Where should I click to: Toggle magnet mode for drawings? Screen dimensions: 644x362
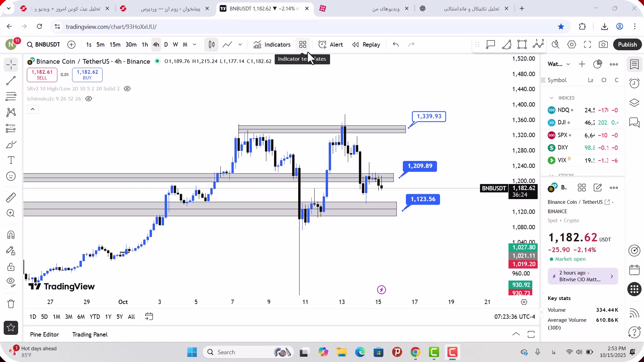(x=11, y=235)
